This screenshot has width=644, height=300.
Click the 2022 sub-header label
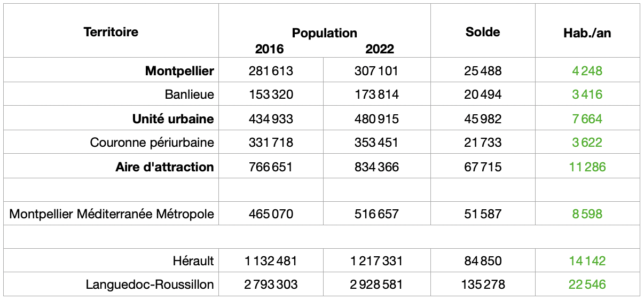pyautogui.click(x=380, y=50)
